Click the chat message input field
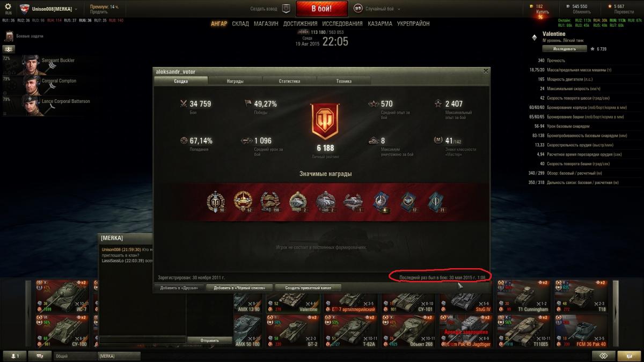 [x=143, y=340]
